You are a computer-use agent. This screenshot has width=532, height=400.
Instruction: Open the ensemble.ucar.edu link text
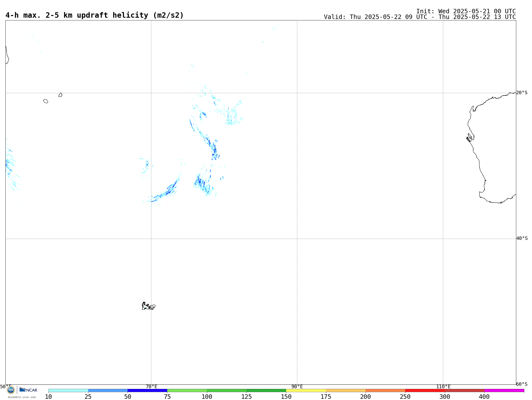click(x=22, y=397)
